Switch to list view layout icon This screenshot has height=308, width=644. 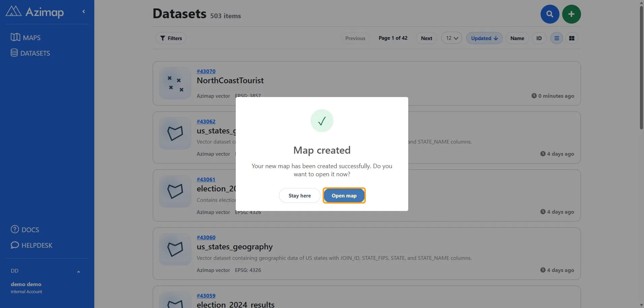(556, 38)
